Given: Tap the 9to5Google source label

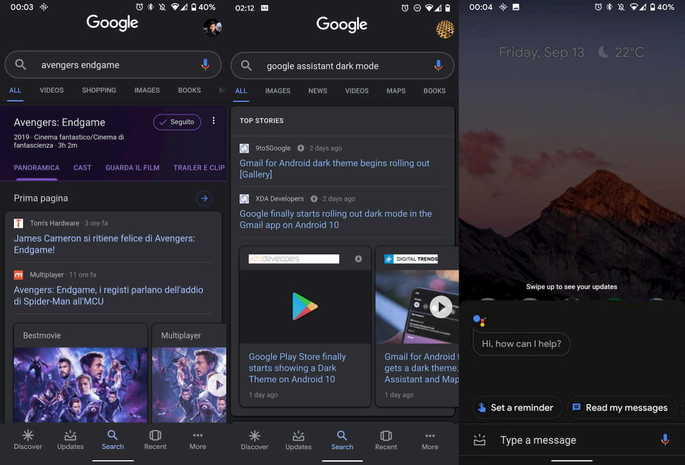Looking at the screenshot, I should pyautogui.click(x=273, y=148).
